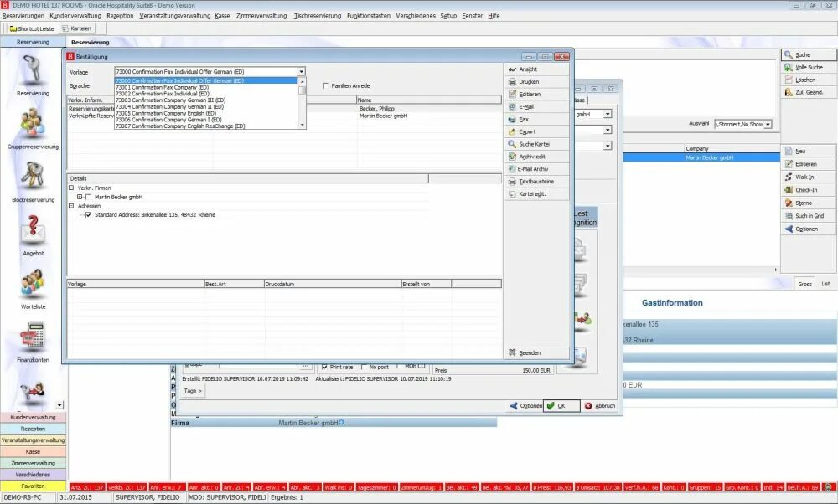
Task: Click Kartei edit. button
Action: pos(536,193)
